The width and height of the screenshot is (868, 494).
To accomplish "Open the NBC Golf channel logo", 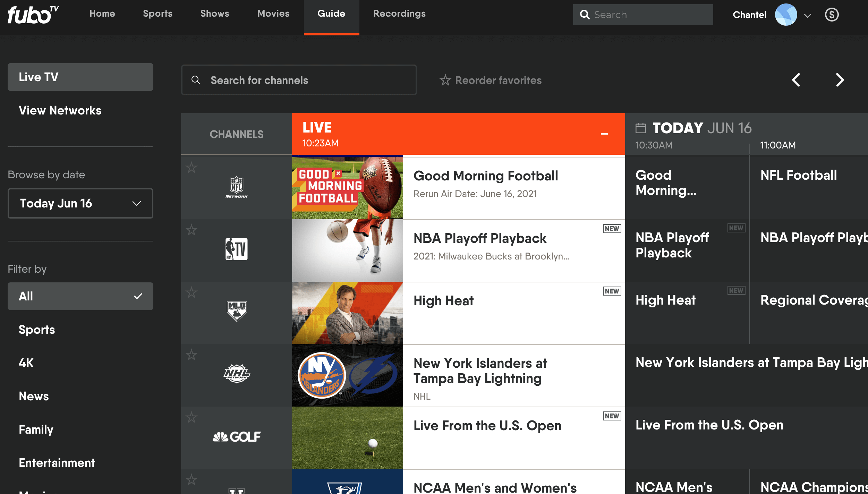I will [x=237, y=436].
